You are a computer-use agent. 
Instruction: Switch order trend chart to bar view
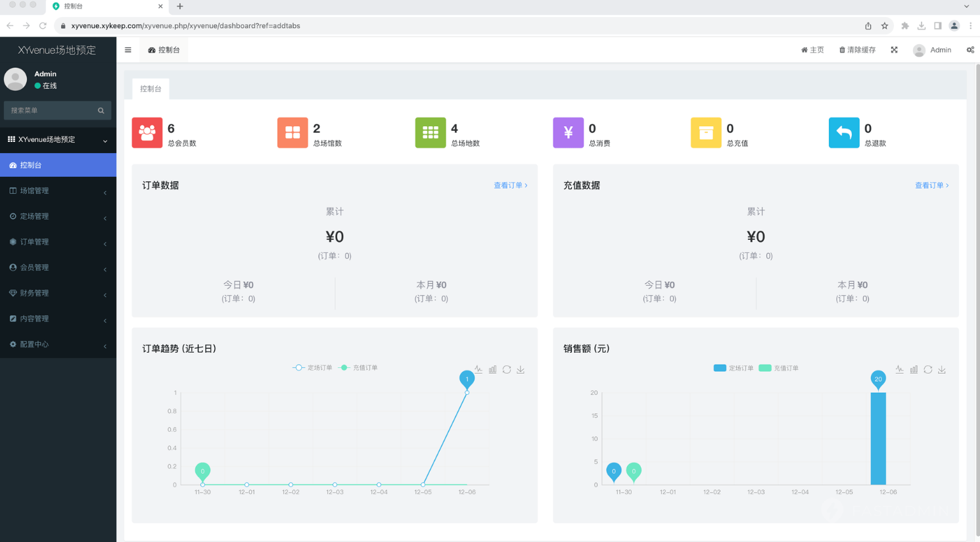492,370
